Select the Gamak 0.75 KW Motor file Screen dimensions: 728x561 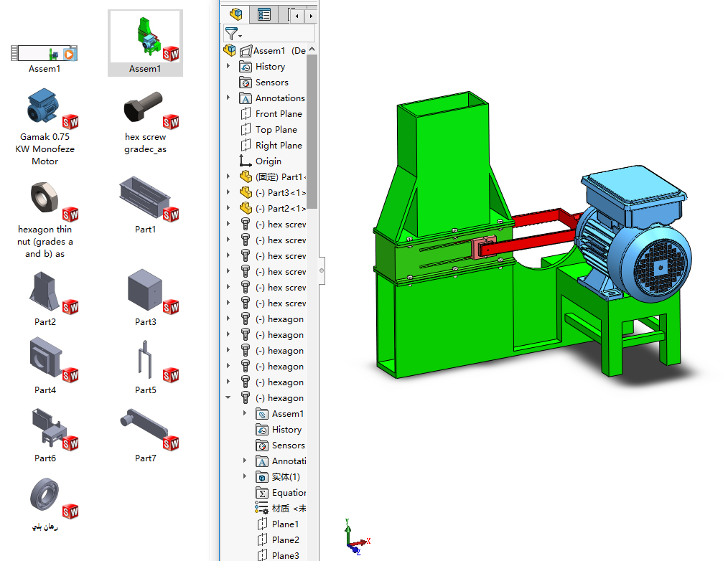45,127
